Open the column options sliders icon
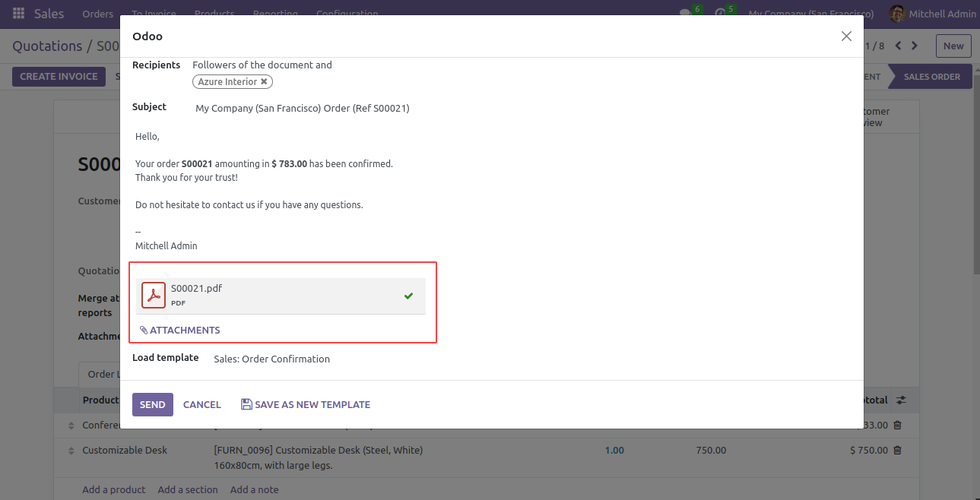 901,400
